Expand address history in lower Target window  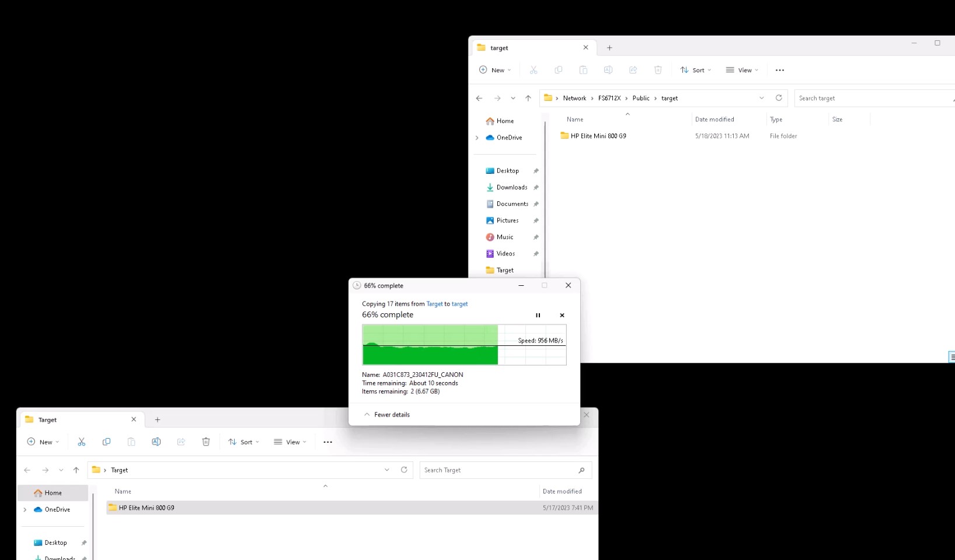coord(387,470)
